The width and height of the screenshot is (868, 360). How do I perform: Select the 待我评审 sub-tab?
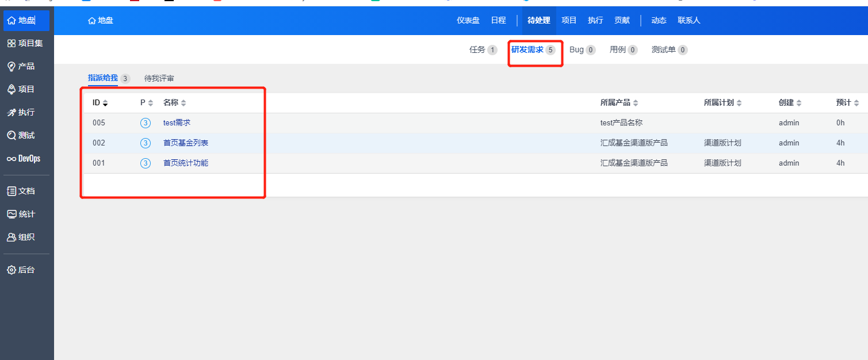point(159,79)
